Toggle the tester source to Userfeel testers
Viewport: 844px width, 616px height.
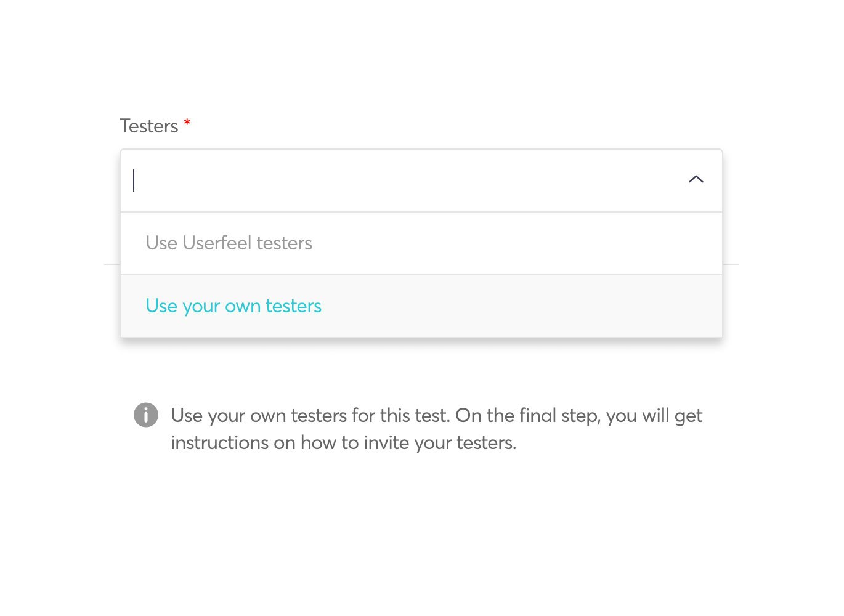pyautogui.click(x=229, y=243)
